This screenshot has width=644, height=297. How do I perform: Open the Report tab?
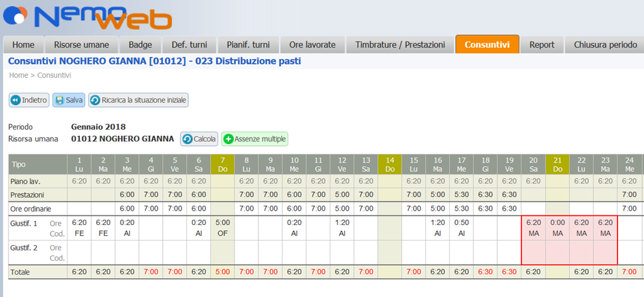pos(541,45)
